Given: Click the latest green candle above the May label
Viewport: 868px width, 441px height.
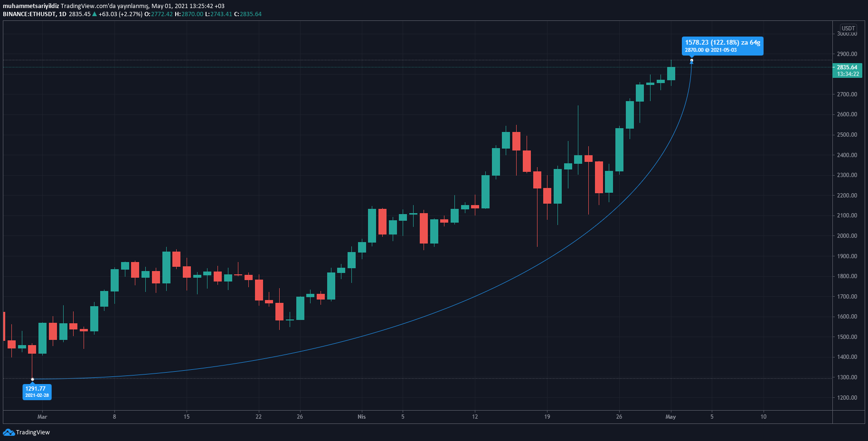Looking at the screenshot, I should [x=671, y=74].
